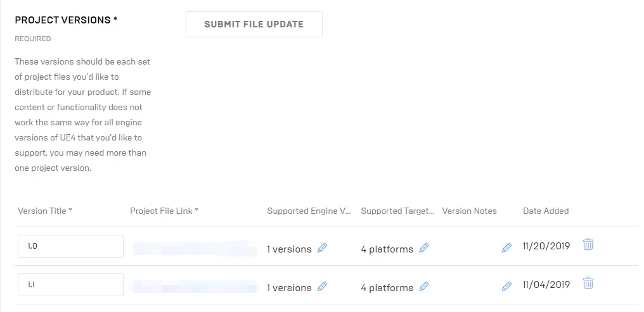The height and width of the screenshot is (312, 644).
Task: Click the Version Title column header
Action: coord(45,211)
